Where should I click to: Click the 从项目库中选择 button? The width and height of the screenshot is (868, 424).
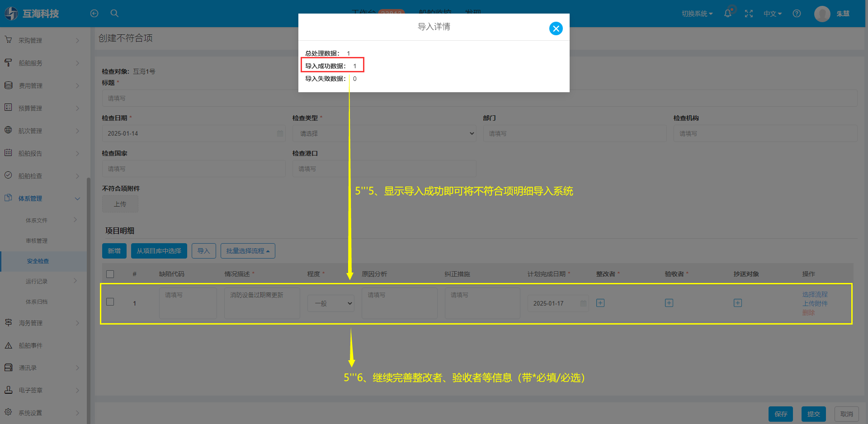[x=159, y=251]
